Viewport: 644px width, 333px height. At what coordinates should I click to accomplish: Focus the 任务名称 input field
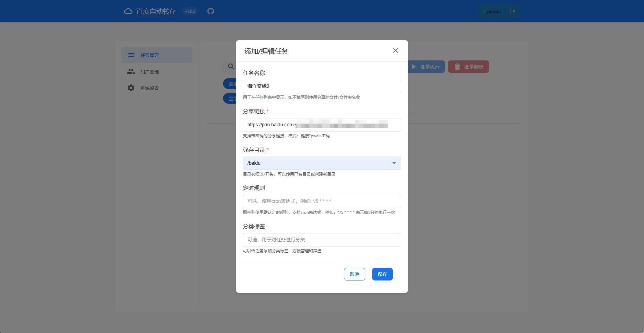click(322, 86)
